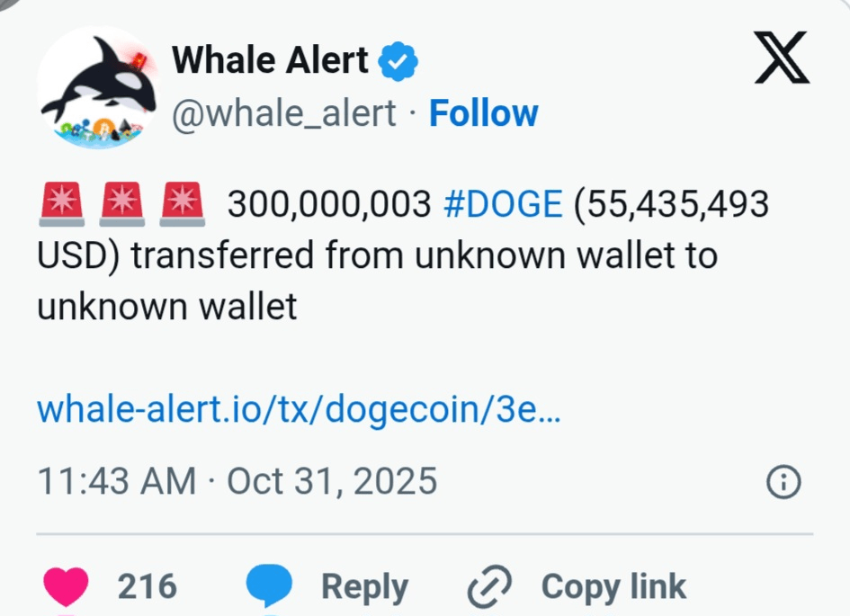Click the blue verified badge
This screenshot has height=616, width=850.
click(398, 60)
